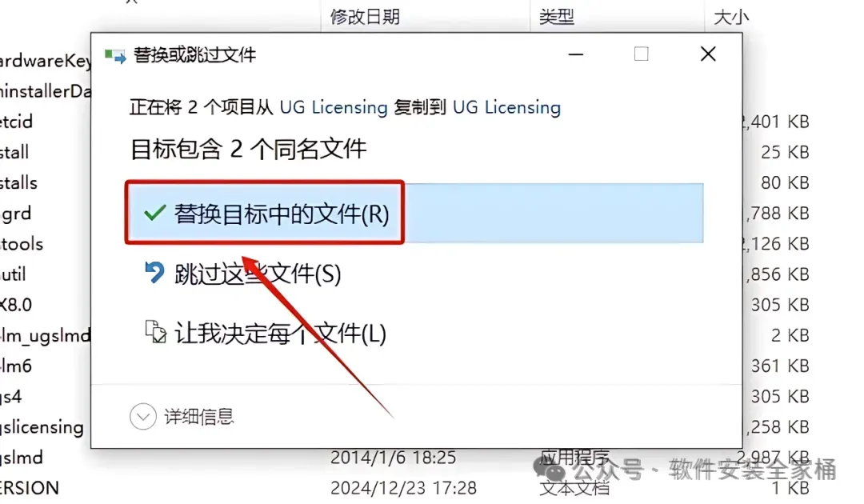Open the destination UG Licensing link
The height and width of the screenshot is (504, 864).
tap(506, 107)
